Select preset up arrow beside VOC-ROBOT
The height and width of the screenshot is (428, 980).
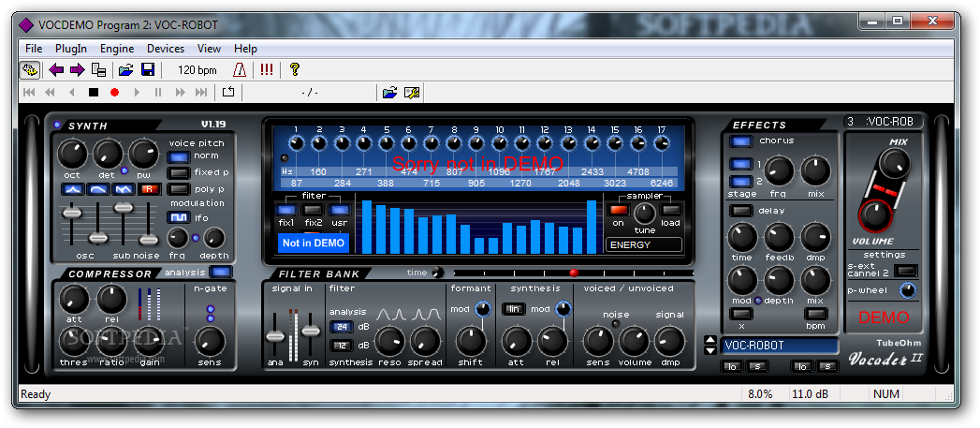pyautogui.click(x=710, y=340)
